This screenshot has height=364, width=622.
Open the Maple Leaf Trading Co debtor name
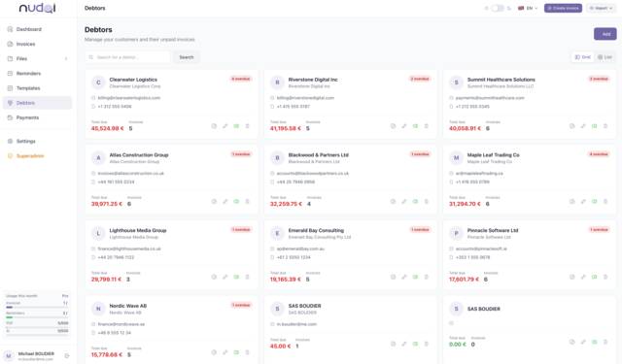click(493, 155)
